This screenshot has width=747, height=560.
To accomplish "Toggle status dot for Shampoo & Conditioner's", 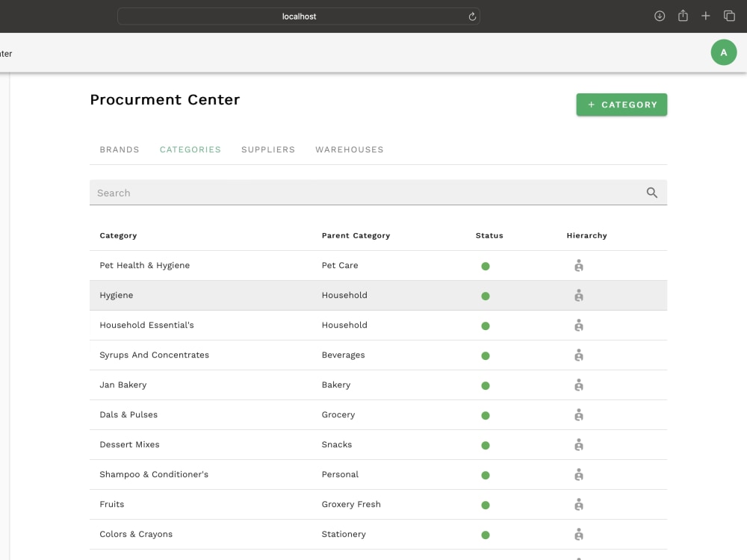I will pos(486,475).
